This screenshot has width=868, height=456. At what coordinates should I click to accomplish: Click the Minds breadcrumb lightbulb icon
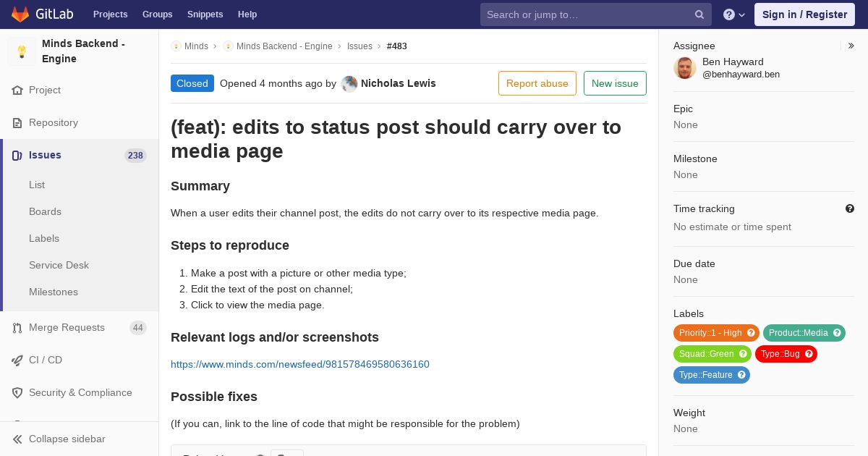(x=176, y=46)
